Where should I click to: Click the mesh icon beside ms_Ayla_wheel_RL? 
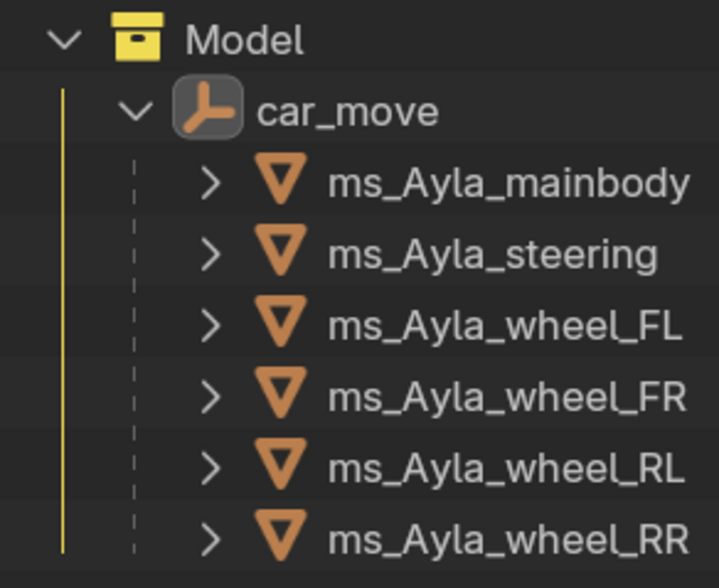point(280,464)
